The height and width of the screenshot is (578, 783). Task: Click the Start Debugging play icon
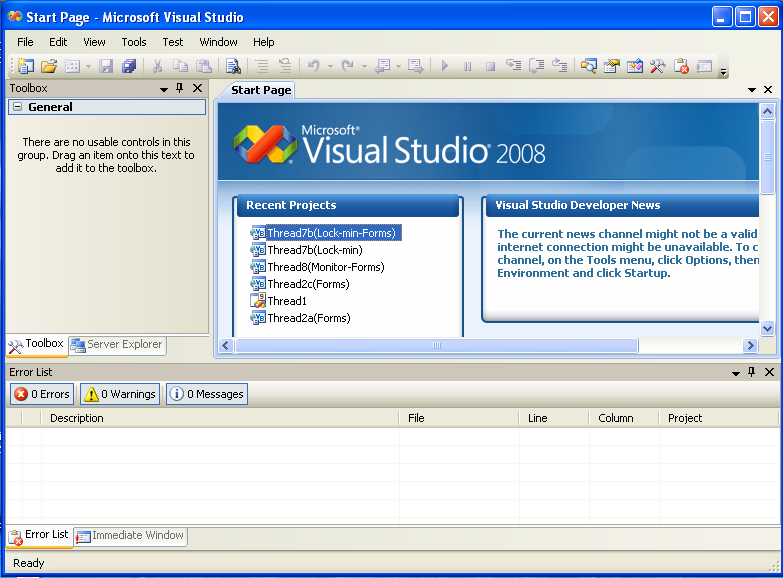coord(445,66)
